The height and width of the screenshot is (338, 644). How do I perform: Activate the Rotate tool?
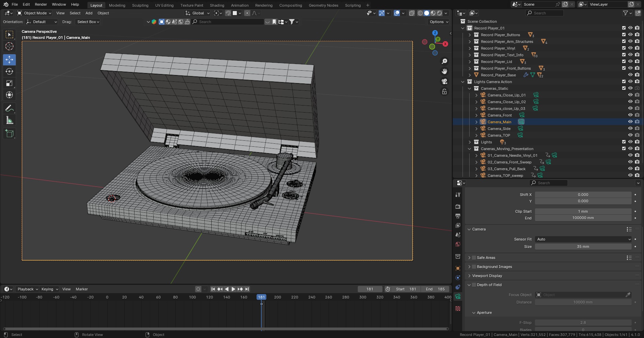point(9,71)
